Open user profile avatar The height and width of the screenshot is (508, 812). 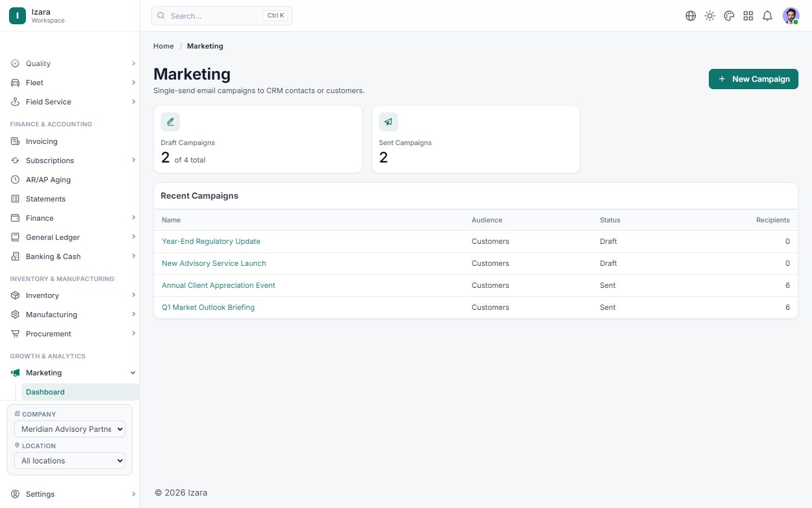pyautogui.click(x=791, y=16)
